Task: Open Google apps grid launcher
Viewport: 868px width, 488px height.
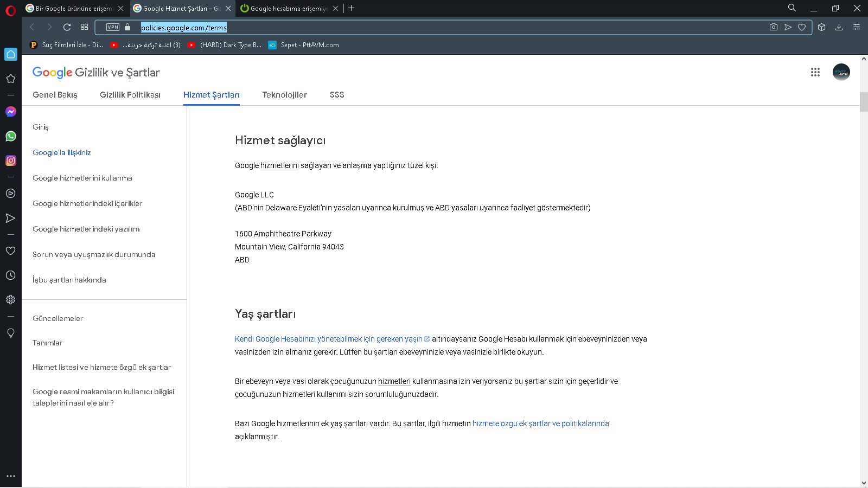Action: (815, 72)
